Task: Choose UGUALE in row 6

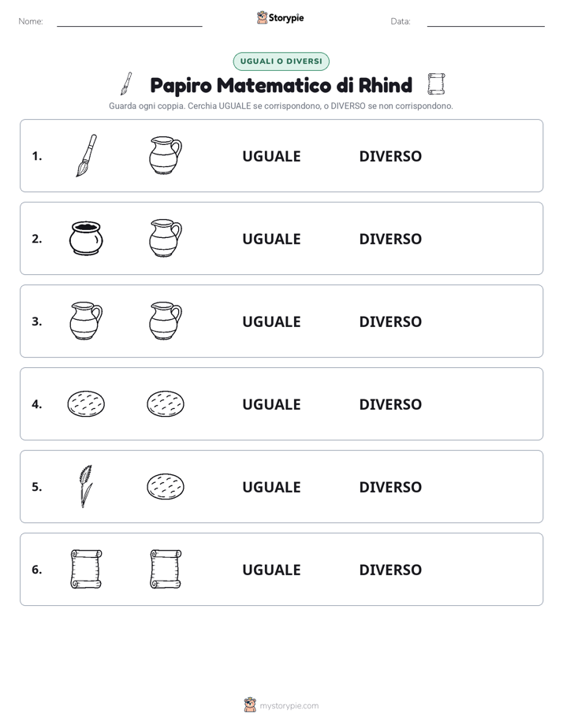Action: click(x=271, y=569)
